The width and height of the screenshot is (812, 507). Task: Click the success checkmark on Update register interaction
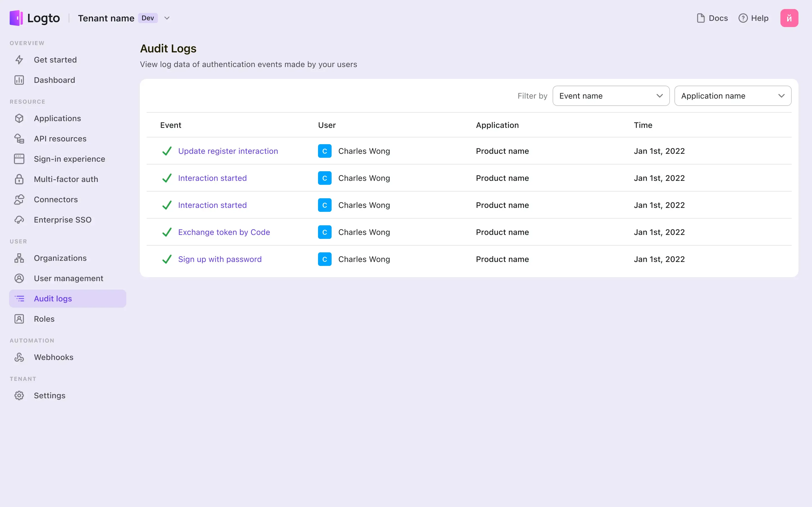click(x=167, y=151)
